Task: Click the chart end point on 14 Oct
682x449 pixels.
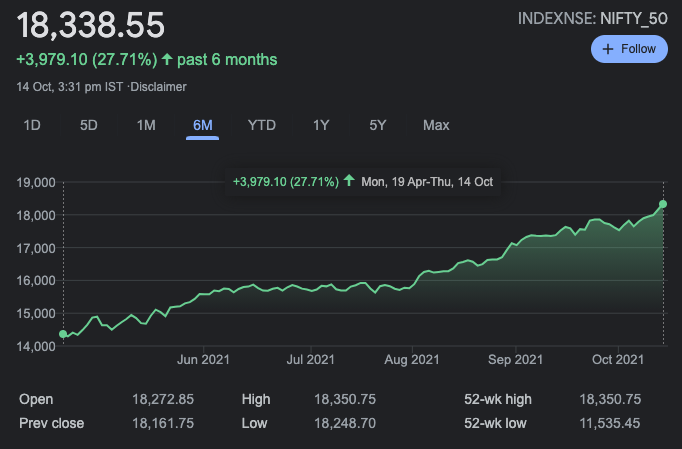Action: coord(663,204)
